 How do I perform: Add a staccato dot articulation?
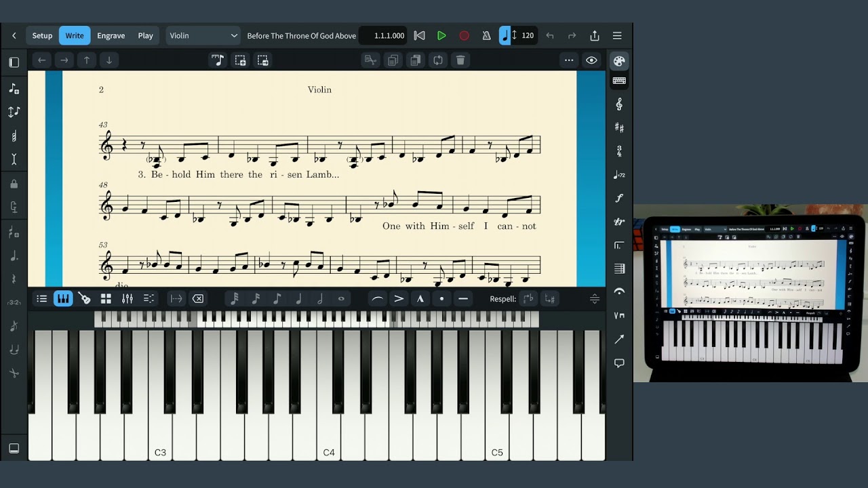click(441, 299)
